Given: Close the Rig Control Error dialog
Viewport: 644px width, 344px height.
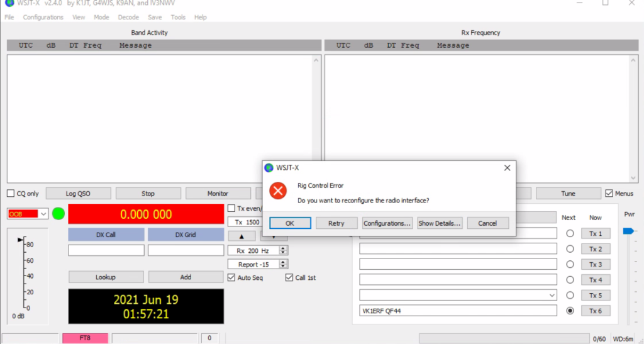Looking at the screenshot, I should point(507,168).
